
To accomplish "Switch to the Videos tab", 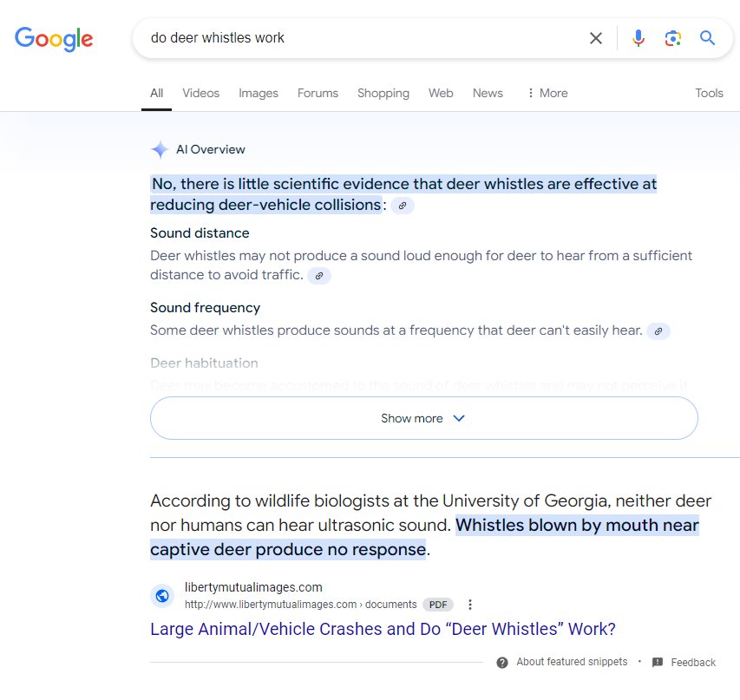I will (201, 93).
